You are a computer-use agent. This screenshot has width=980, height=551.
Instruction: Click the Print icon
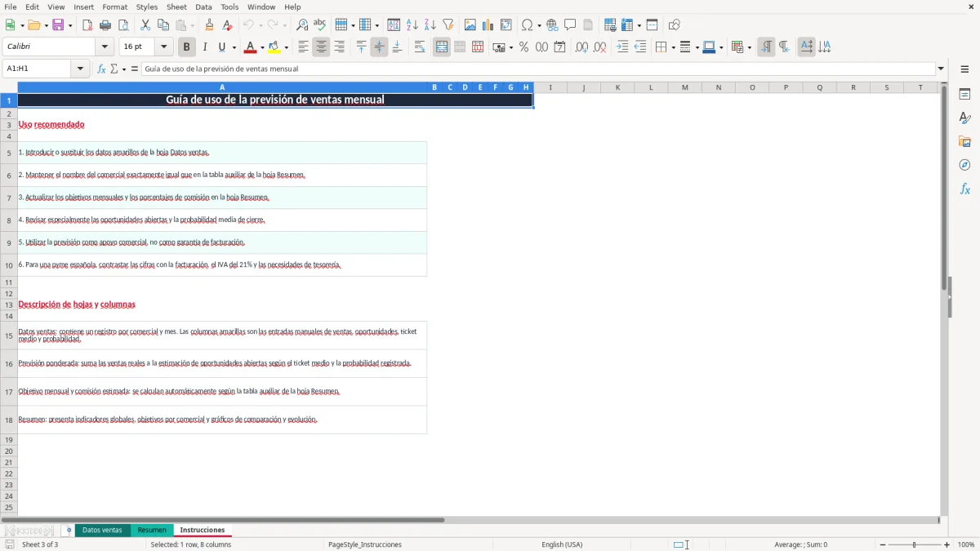click(105, 25)
